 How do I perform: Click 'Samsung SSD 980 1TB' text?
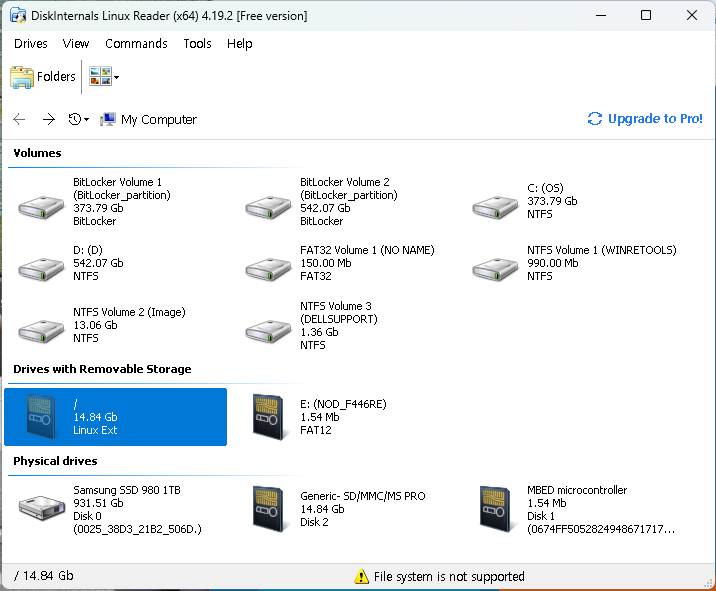coord(127,490)
